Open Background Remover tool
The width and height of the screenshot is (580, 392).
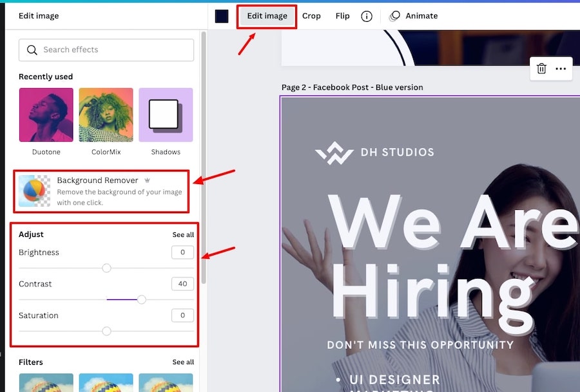(101, 191)
